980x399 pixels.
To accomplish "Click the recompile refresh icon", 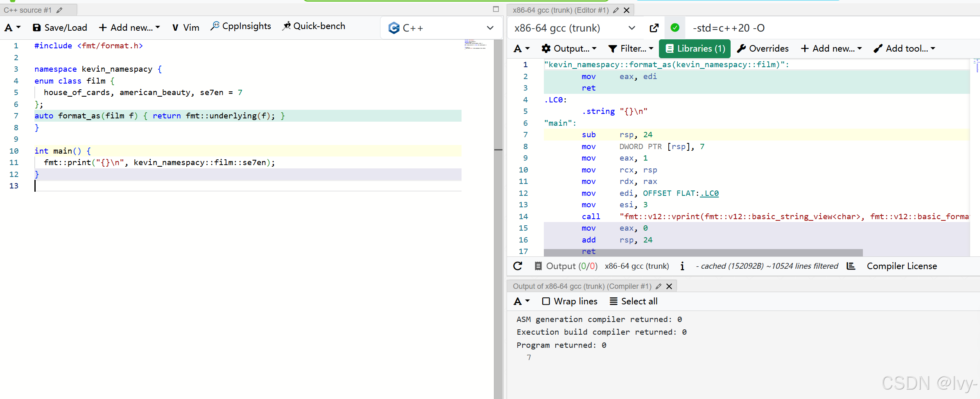I will (518, 266).
